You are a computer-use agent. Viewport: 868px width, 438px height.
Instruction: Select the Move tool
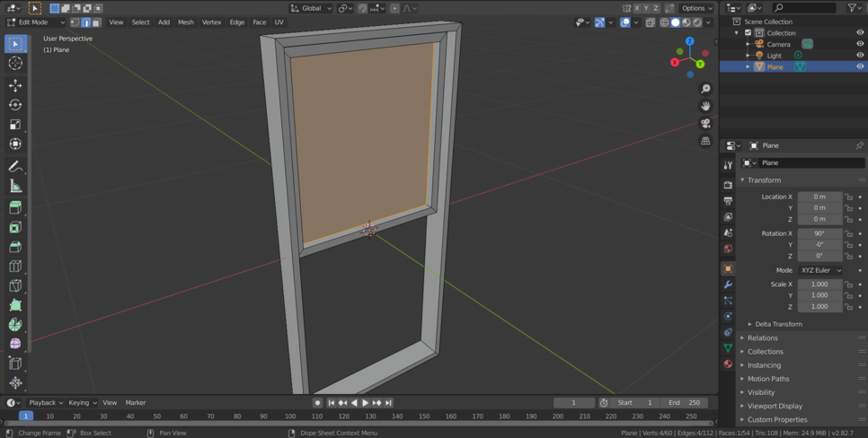coord(15,85)
